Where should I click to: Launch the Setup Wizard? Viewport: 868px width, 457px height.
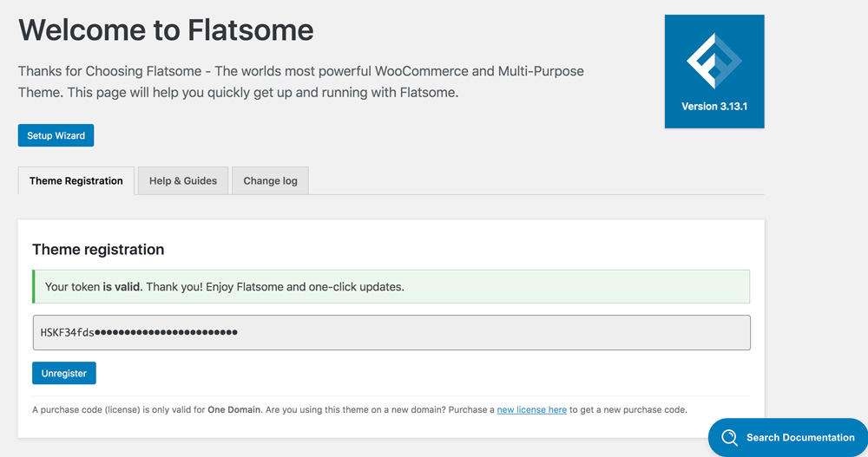(56, 135)
